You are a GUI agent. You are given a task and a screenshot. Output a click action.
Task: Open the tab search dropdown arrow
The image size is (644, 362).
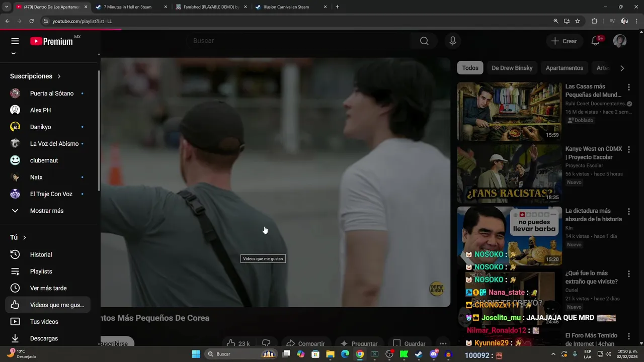pyautogui.click(x=7, y=7)
